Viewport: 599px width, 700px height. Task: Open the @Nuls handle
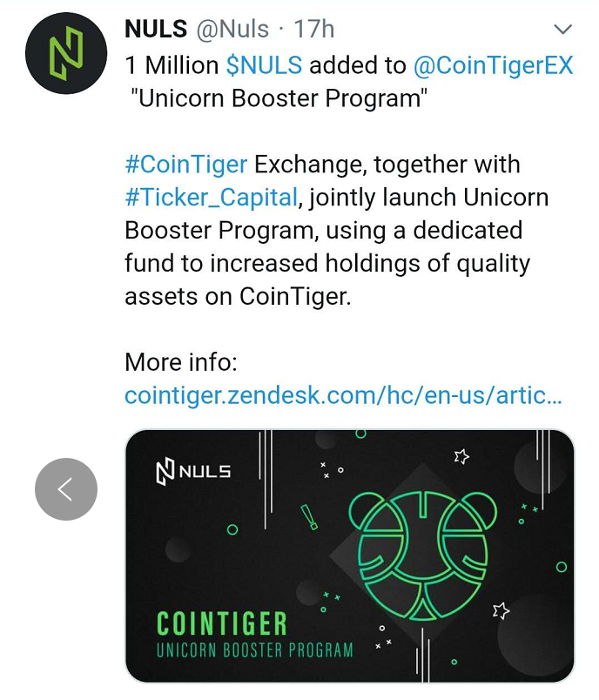[233, 30]
